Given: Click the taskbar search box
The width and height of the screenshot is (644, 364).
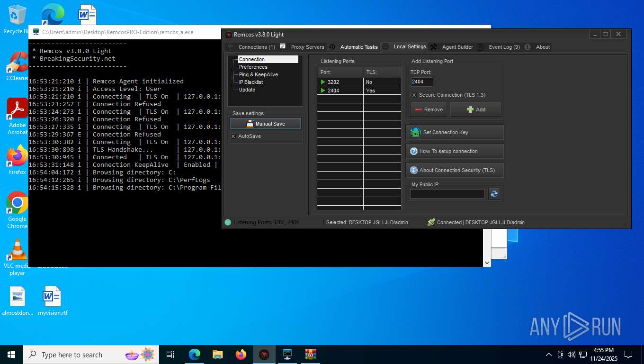Looking at the screenshot, I should (91, 355).
